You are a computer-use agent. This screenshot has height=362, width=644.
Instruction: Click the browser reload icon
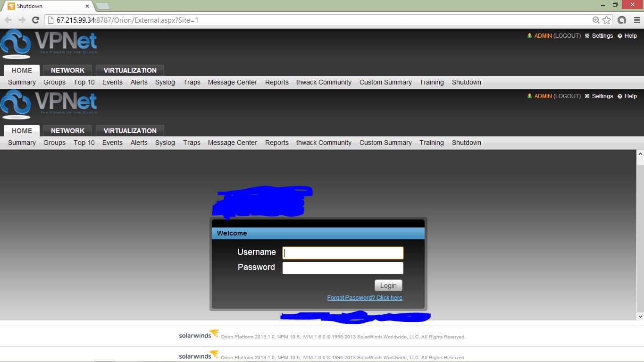coord(35,20)
